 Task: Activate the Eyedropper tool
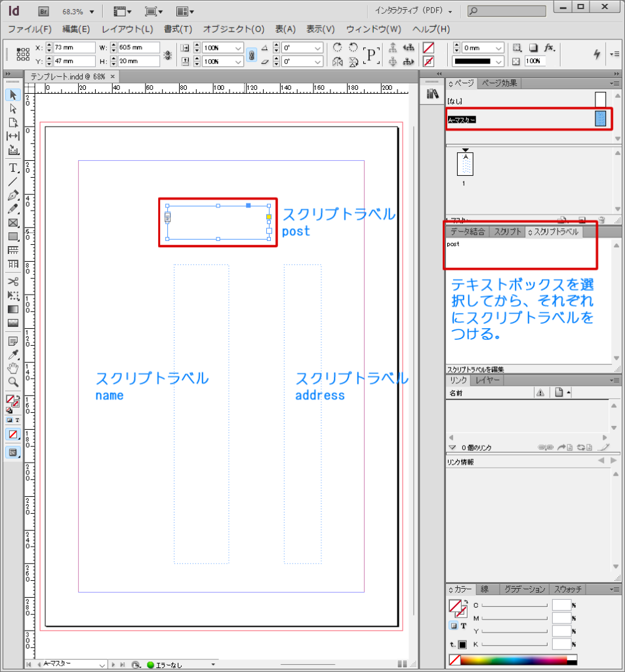[12, 354]
